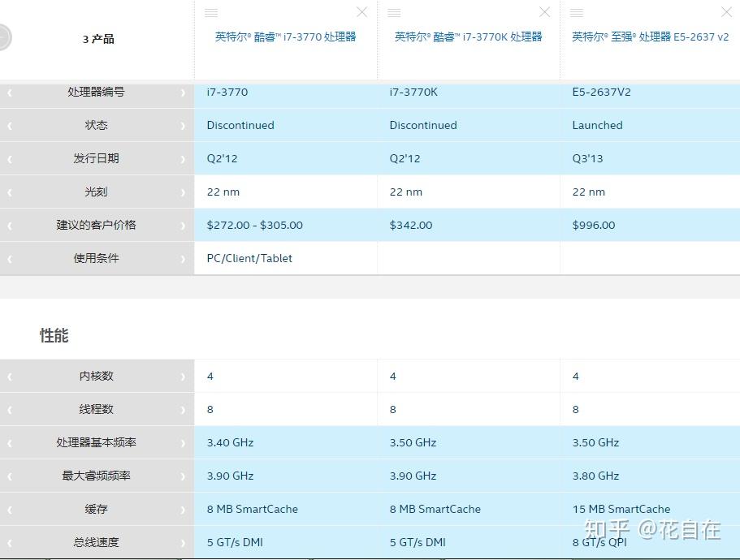Image resolution: width=740 pixels, height=560 pixels.
Task: Select the 处理器编号 row label
Action: (97, 92)
